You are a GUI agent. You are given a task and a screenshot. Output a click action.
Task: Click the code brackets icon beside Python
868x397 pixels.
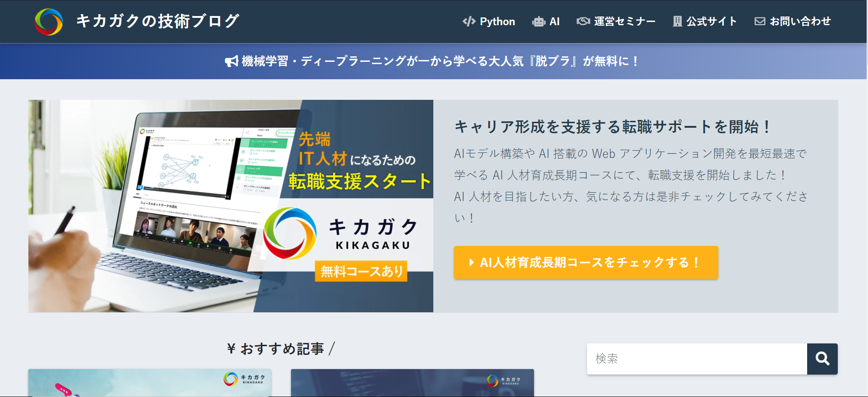(x=469, y=22)
